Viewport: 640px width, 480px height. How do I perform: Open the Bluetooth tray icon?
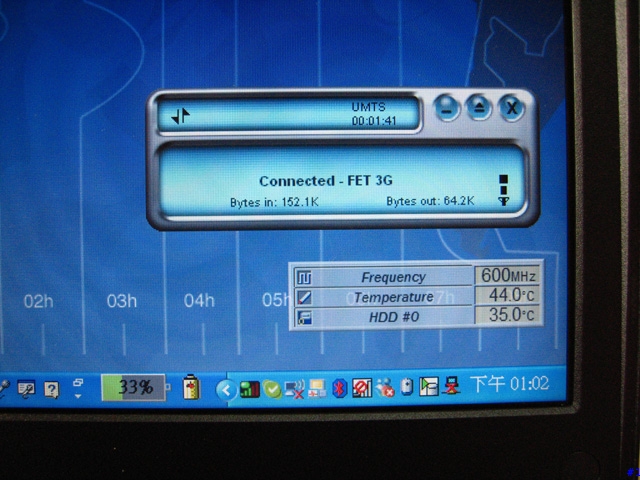click(x=338, y=388)
